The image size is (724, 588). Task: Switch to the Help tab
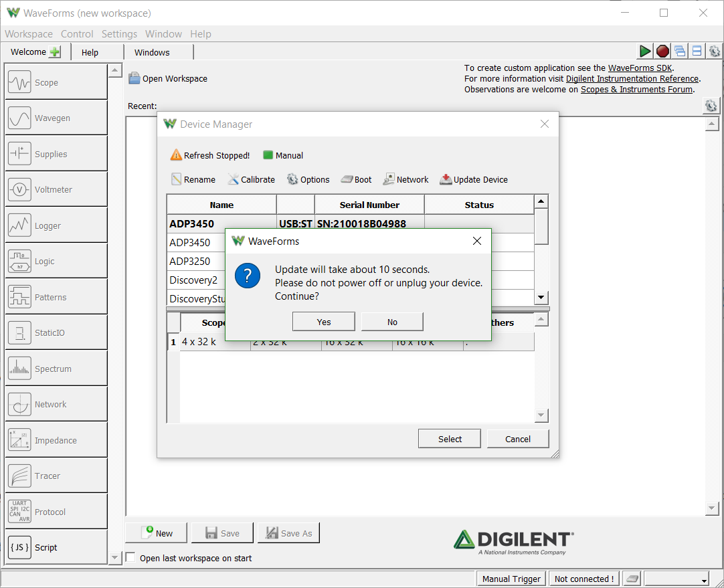tap(90, 52)
